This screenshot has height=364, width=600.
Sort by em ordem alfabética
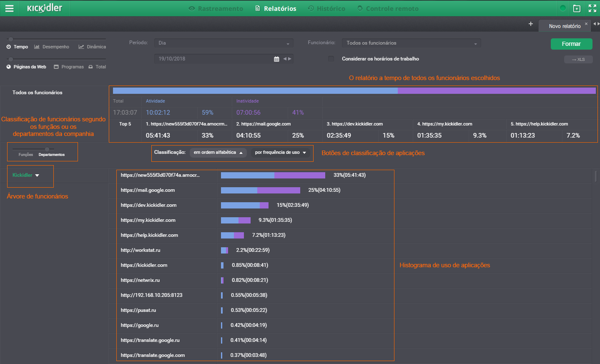218,153
